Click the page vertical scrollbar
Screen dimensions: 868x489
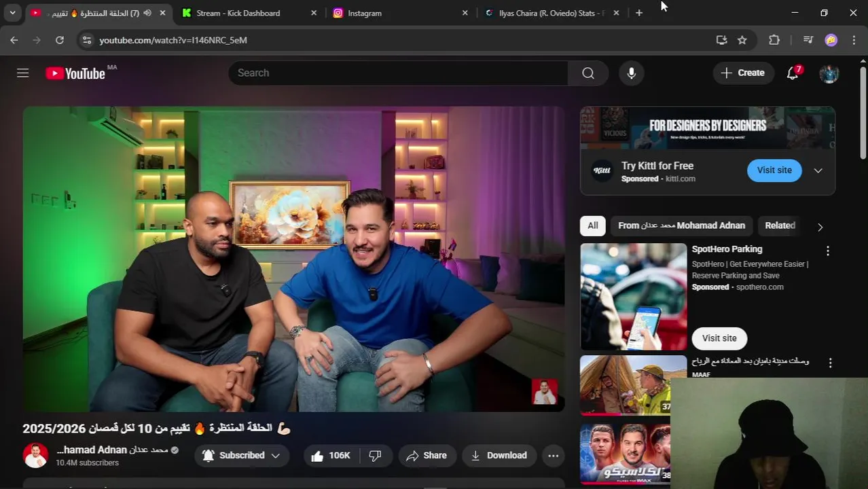coord(863,112)
